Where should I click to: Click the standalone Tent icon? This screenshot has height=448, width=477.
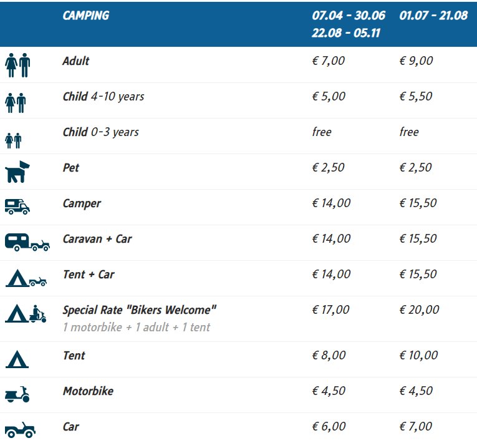pos(17,359)
